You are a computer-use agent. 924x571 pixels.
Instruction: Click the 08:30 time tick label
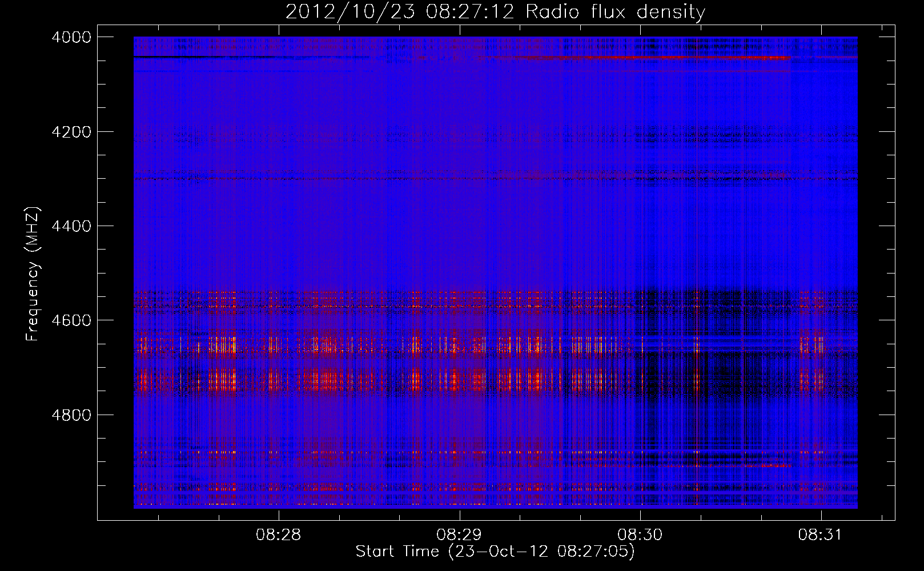coord(640,534)
